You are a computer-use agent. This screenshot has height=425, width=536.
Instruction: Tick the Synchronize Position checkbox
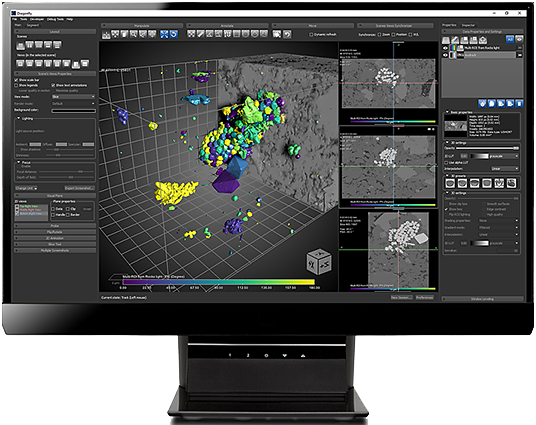pos(393,35)
